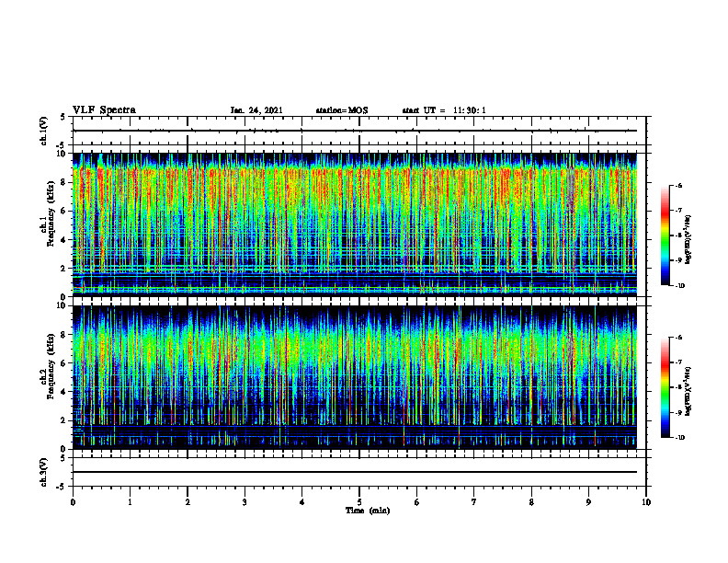Viewport: 728px width, 563px height.
Task: Click the time axis tick label "5"
Action: pos(359,502)
